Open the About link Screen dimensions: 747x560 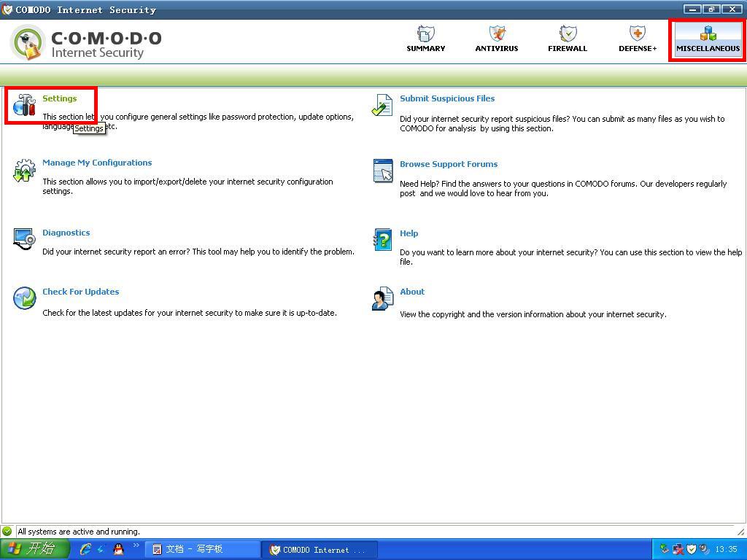[412, 292]
